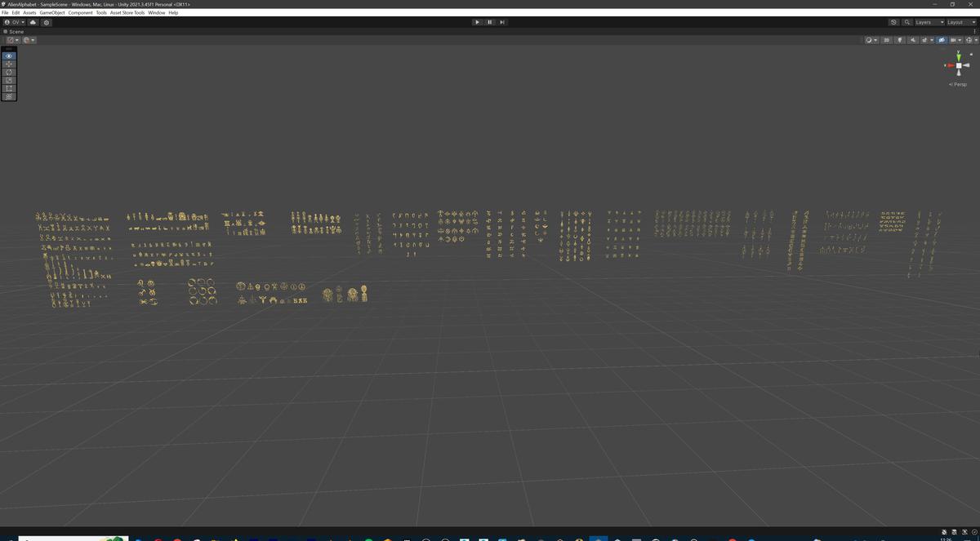The height and width of the screenshot is (541, 980).
Task: Click the undo history icon near Layers
Action: point(893,22)
